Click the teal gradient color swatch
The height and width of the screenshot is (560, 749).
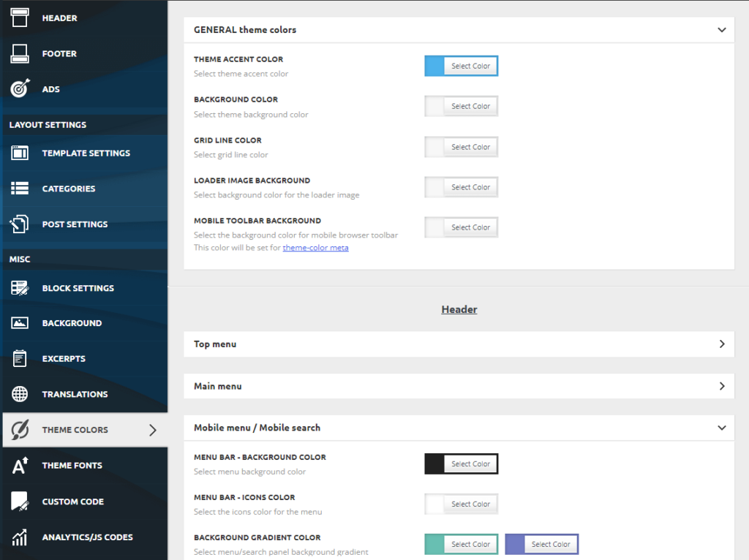434,544
